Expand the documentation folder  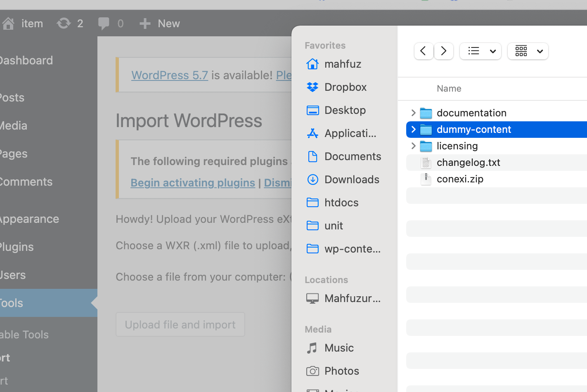click(x=413, y=113)
